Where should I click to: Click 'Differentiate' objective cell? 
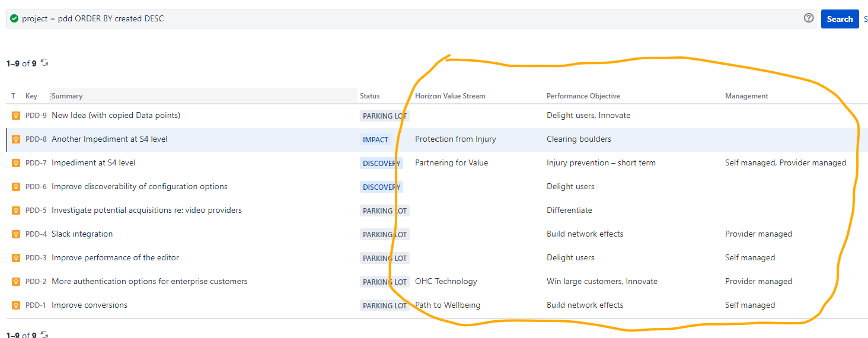[569, 211]
